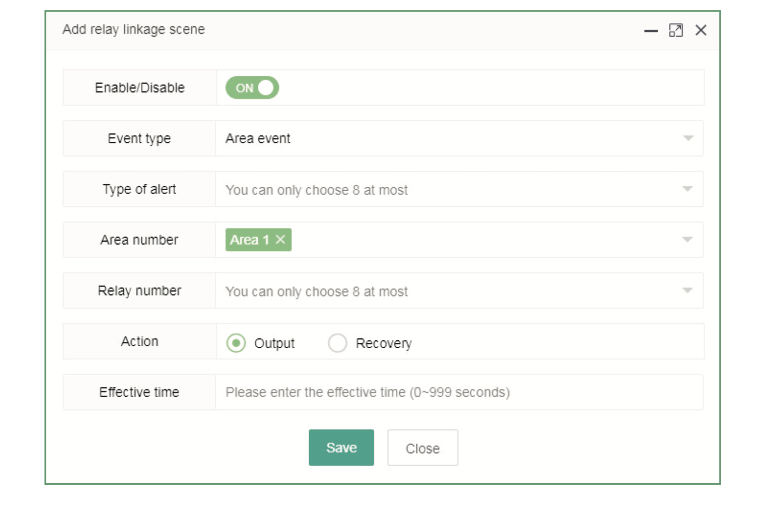Turn off the Enable/Disable switch
This screenshot has width=771, height=532.
[x=252, y=88]
